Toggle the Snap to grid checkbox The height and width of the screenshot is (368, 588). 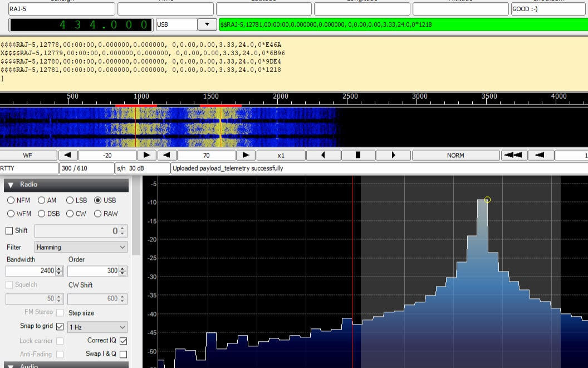point(60,327)
